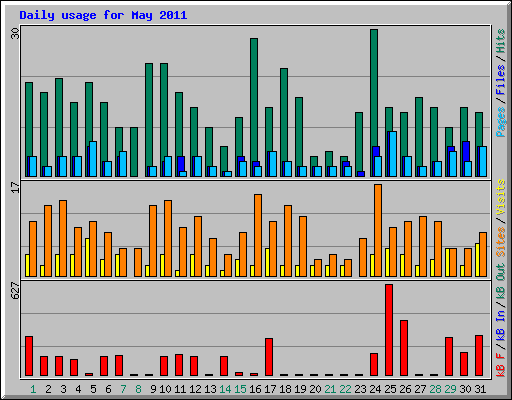Click the cyan pages bar for day 5
The width and height of the screenshot is (512, 400).
[93, 159]
